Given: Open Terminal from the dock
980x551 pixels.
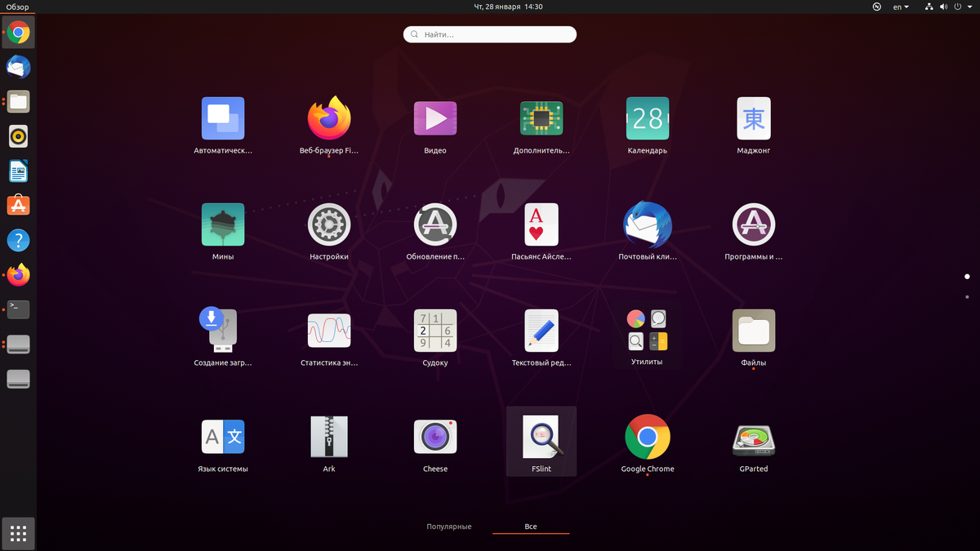Looking at the screenshot, I should (x=18, y=309).
